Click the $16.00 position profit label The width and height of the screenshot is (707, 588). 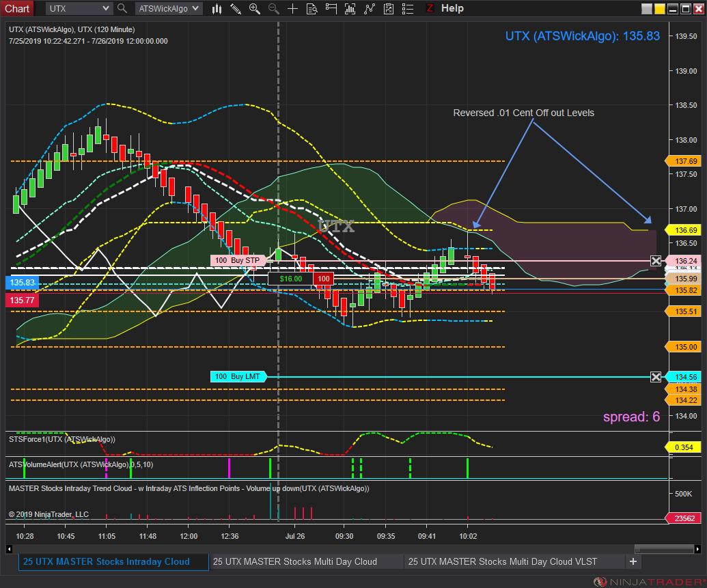pos(290,279)
